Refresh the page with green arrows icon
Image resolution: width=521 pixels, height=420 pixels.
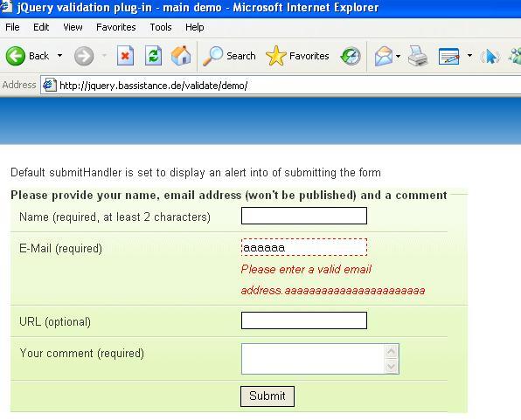153,55
